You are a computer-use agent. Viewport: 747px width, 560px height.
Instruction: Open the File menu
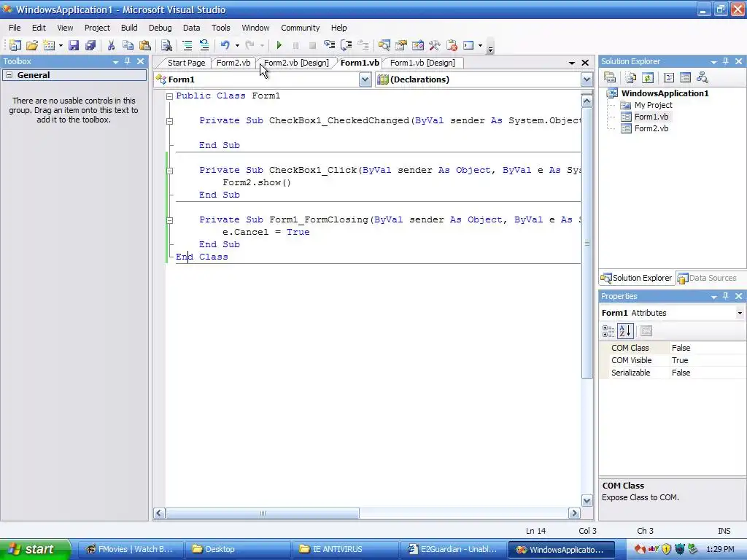coord(15,28)
